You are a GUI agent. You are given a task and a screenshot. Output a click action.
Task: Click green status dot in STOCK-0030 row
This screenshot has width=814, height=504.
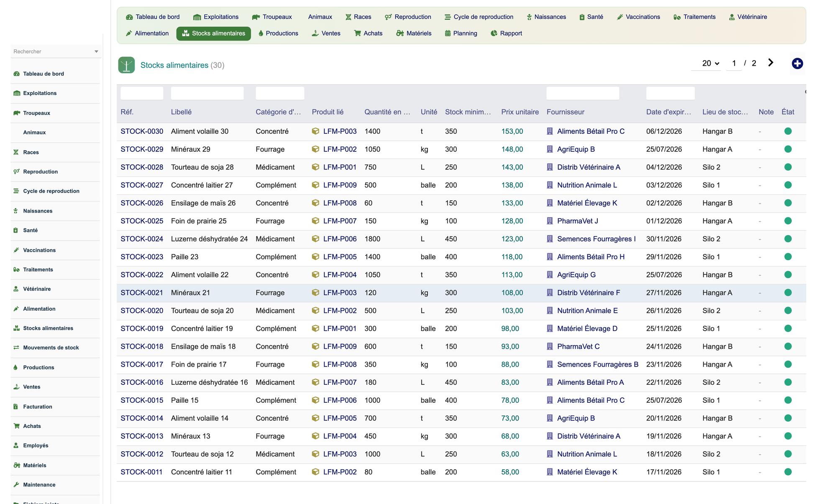point(788,131)
